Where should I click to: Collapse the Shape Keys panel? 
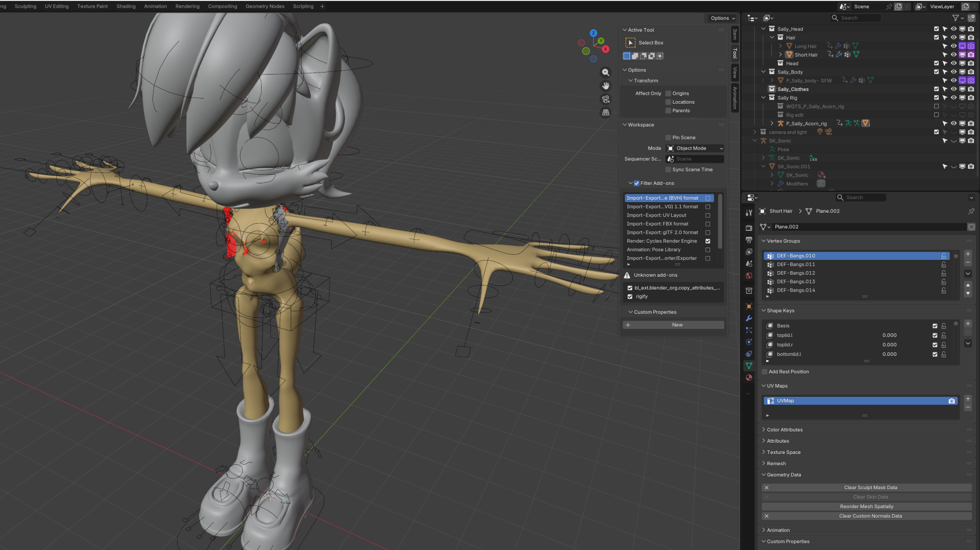tap(764, 310)
